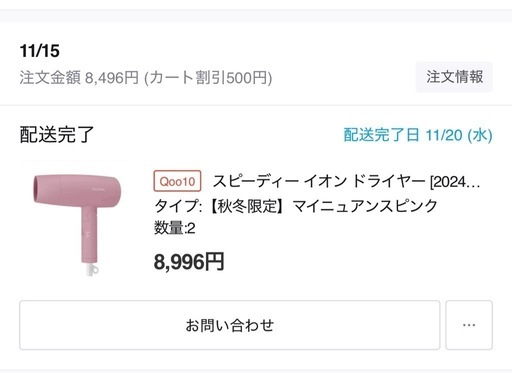Tap the 8,996円 item price

189,262
